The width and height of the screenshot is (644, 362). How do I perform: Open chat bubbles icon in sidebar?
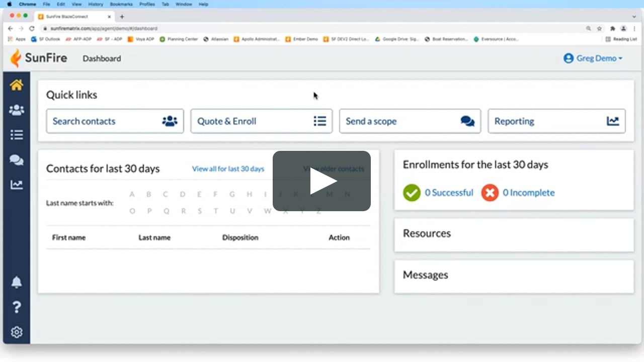click(x=17, y=160)
